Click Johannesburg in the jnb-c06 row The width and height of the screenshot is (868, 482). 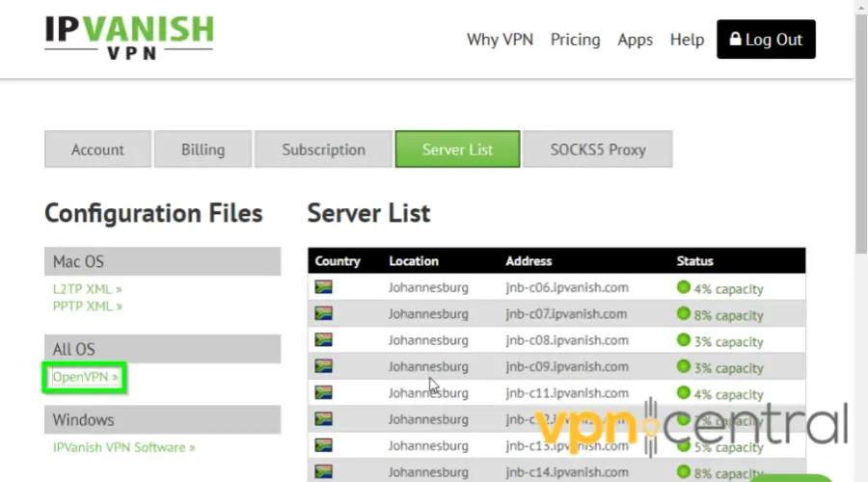point(428,288)
